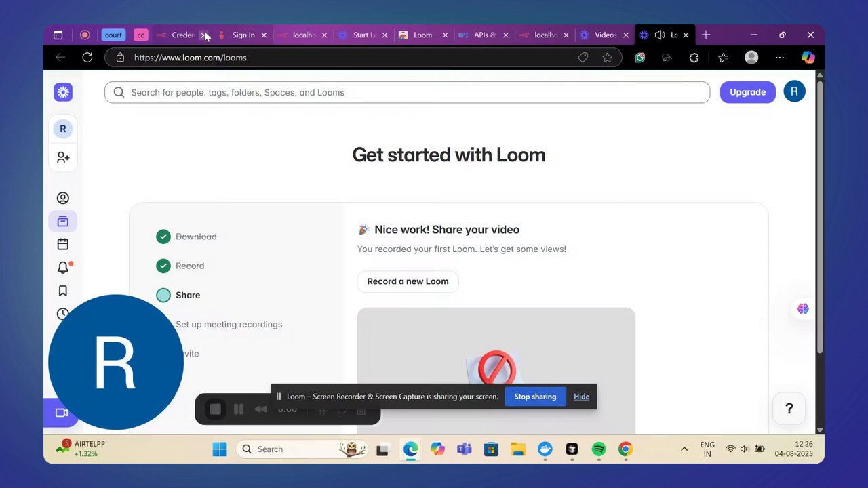Screen dimensions: 868x488
Task: Open a new browser tab
Action: [706, 35]
